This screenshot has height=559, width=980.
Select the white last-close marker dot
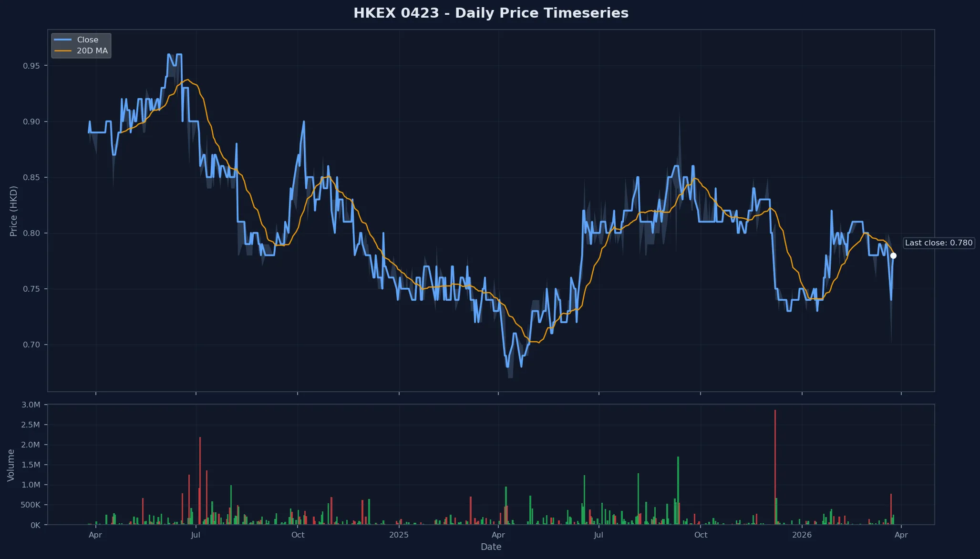pyautogui.click(x=893, y=255)
